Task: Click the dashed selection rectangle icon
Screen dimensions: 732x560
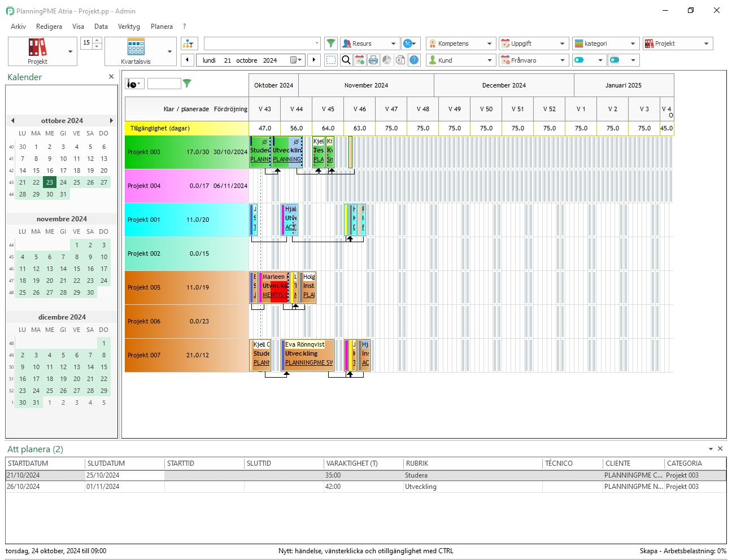Action: tap(331, 60)
